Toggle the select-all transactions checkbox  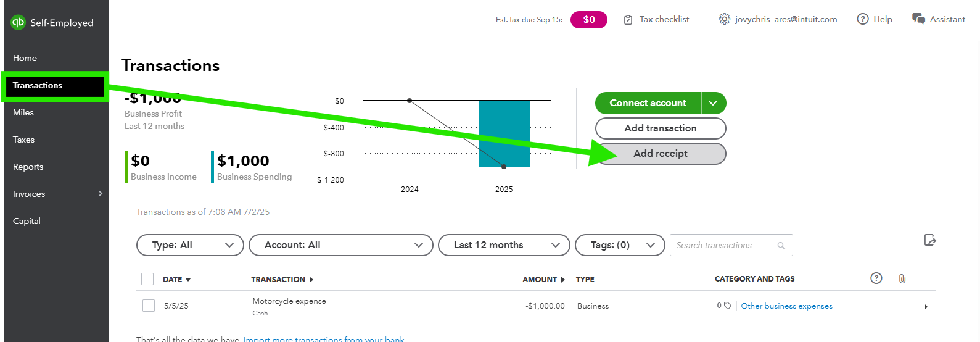click(147, 279)
